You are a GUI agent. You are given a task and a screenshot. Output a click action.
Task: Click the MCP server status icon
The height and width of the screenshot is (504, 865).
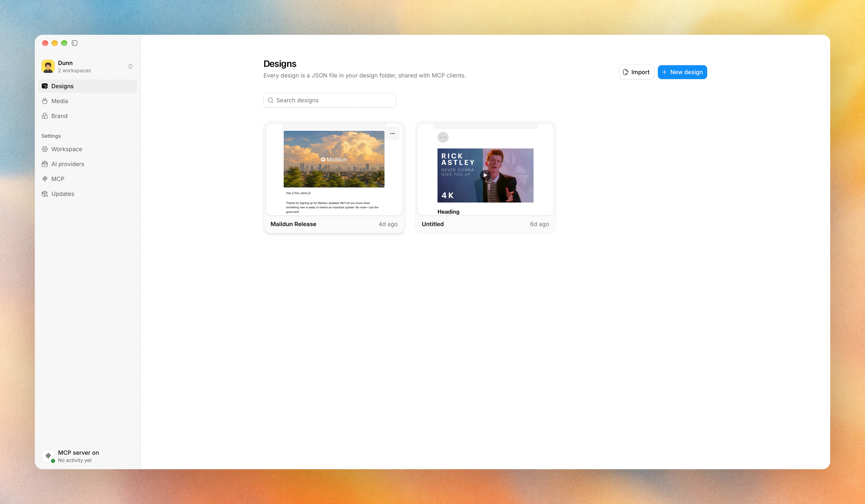[48, 456]
